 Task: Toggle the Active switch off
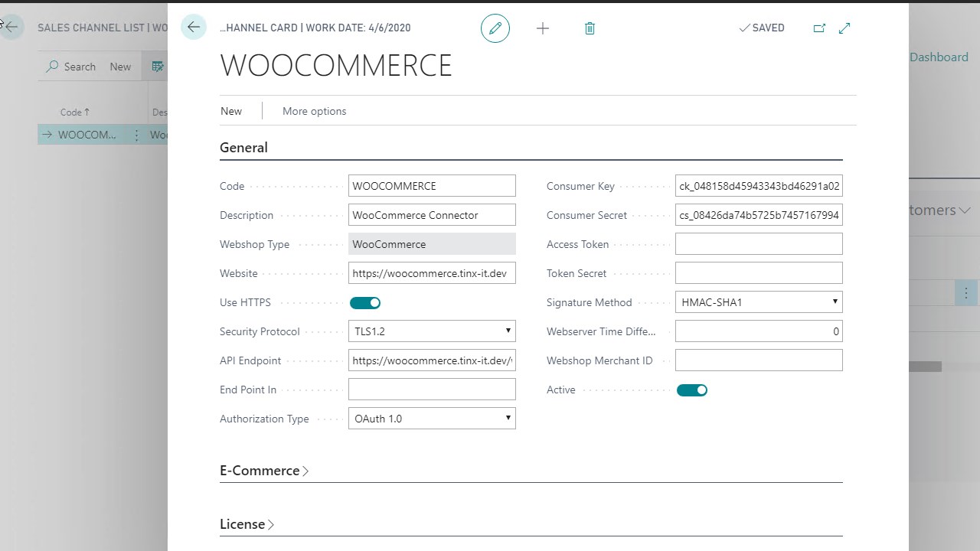pyautogui.click(x=691, y=390)
